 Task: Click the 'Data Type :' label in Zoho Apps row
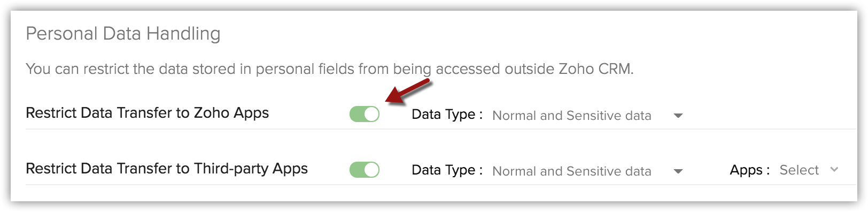pyautogui.click(x=447, y=115)
